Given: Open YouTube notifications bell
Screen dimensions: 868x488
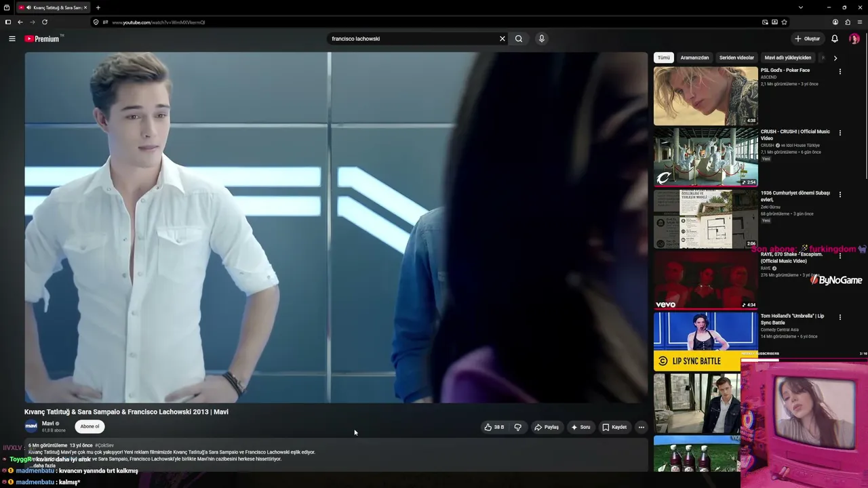Looking at the screenshot, I should pos(835,39).
